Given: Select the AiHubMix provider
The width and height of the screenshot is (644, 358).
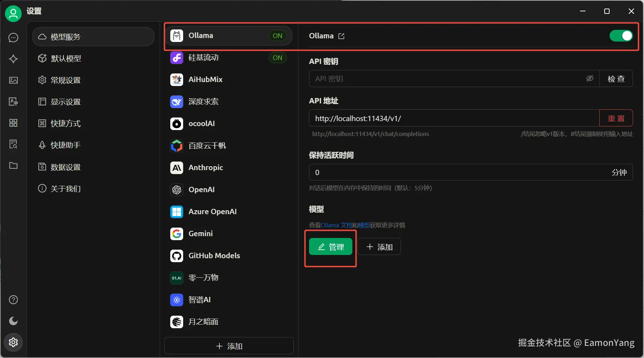Looking at the screenshot, I should [229, 80].
